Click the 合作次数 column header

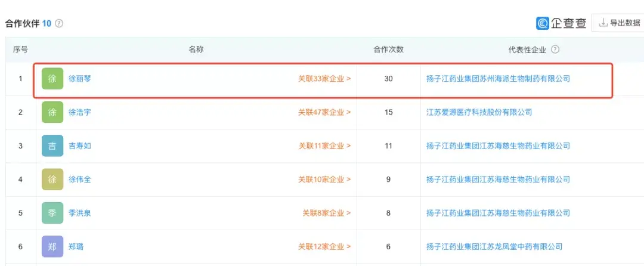pyautogui.click(x=388, y=50)
